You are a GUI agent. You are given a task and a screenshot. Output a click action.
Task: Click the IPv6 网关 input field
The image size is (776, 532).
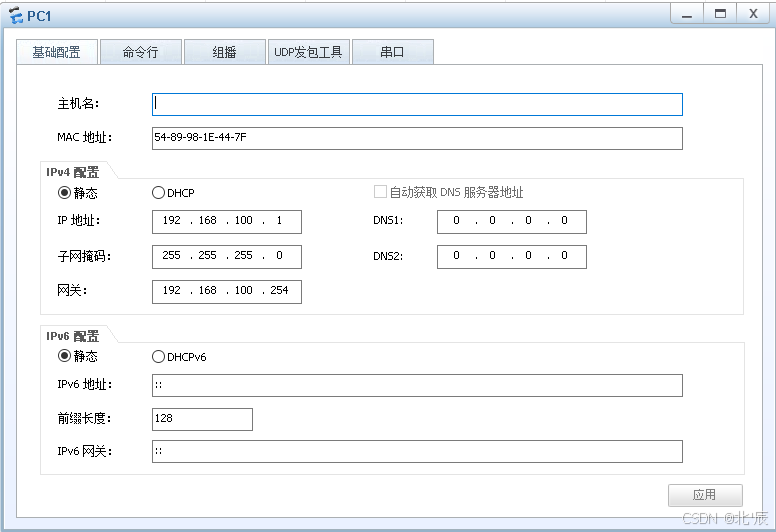click(x=417, y=451)
